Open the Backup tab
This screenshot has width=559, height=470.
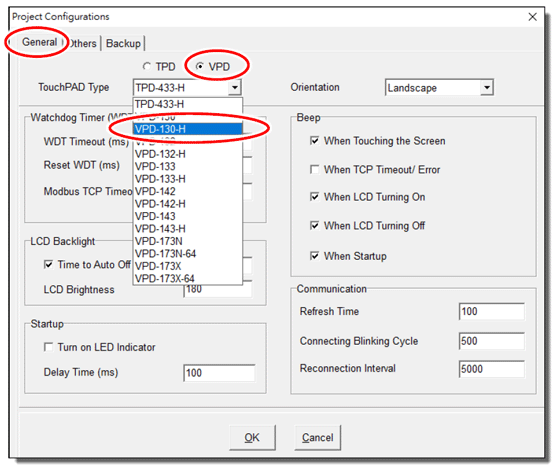click(x=123, y=44)
